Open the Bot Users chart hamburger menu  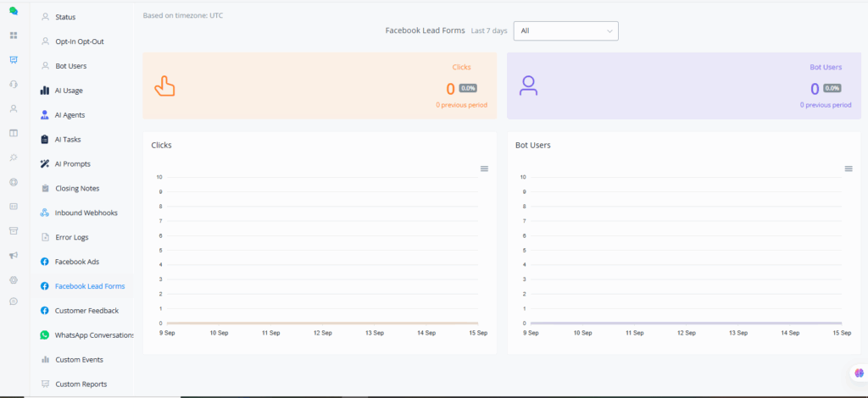point(848,169)
